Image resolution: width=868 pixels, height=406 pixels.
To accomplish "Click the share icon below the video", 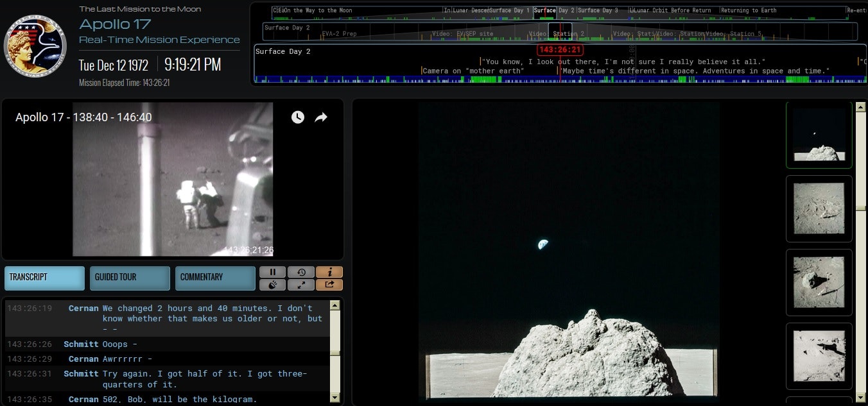I will click(329, 284).
